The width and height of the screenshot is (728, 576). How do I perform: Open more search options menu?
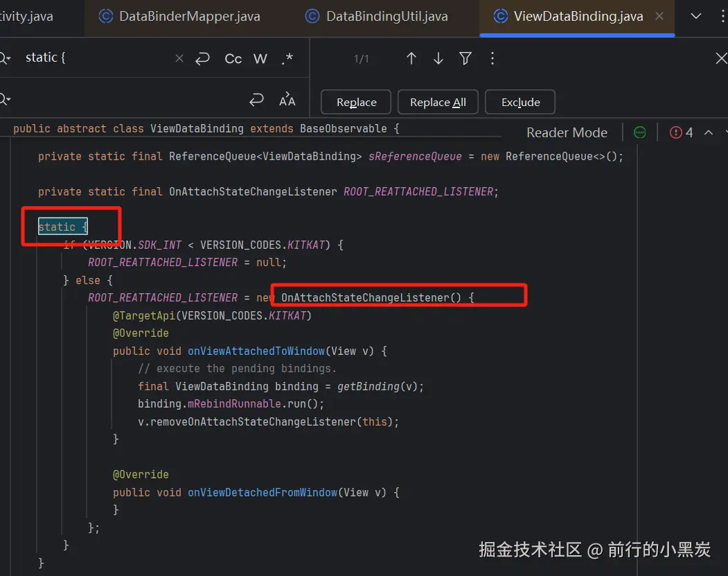coord(492,58)
